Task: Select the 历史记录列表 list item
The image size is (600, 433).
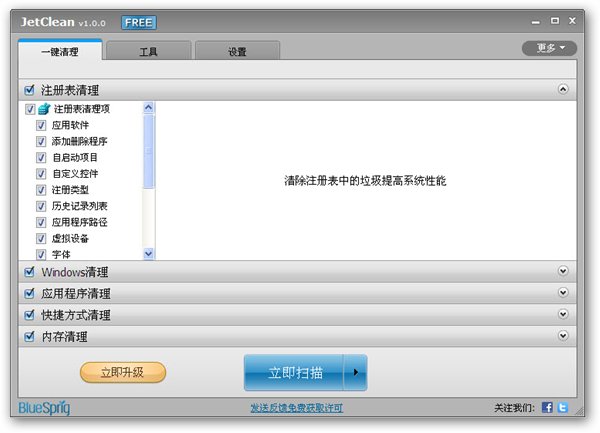Action: click(x=80, y=206)
